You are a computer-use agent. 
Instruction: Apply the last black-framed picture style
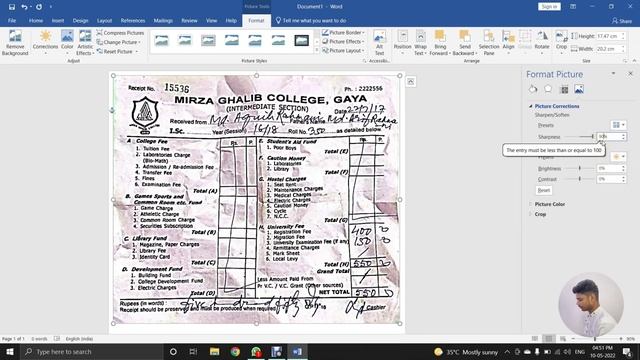[302, 40]
